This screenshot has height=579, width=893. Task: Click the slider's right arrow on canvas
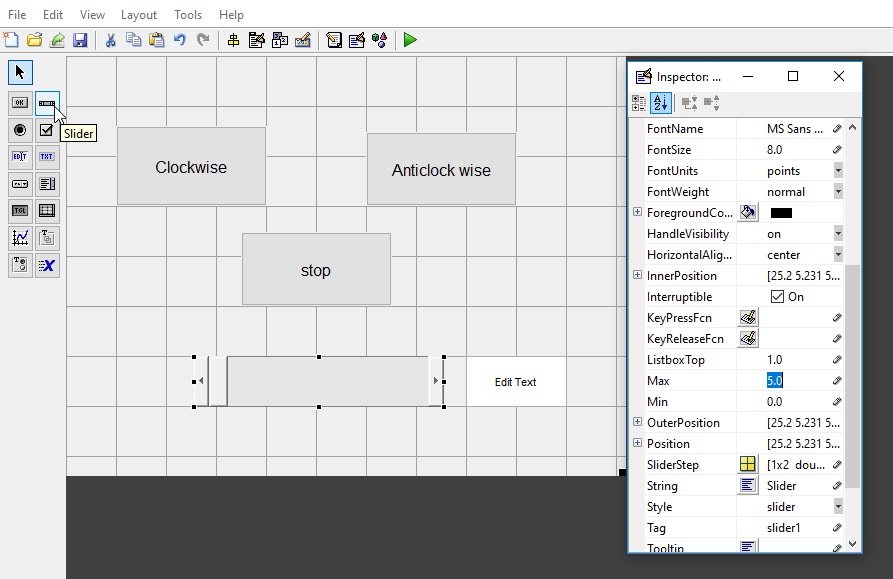[x=436, y=381]
